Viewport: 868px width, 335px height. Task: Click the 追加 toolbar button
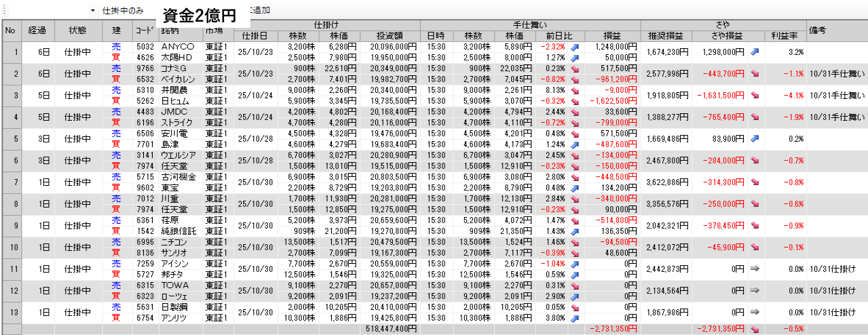260,11
